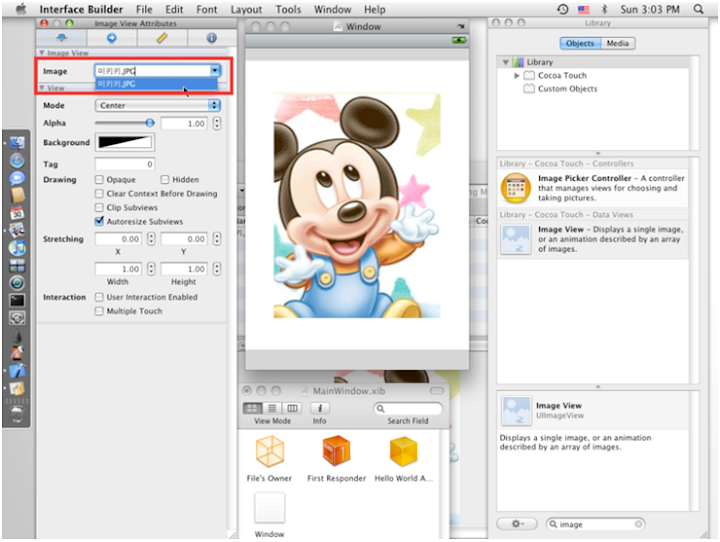Select the Image View library item icon
This screenshot has width=720, height=542.
tap(516, 238)
